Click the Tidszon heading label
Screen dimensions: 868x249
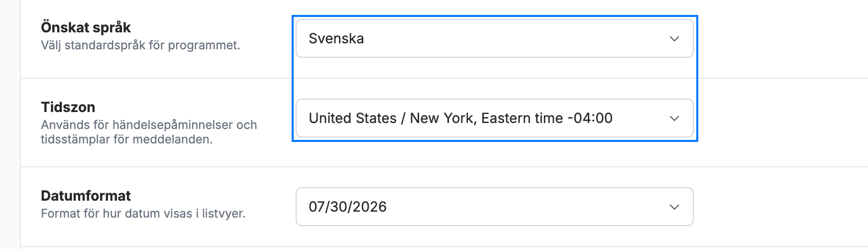[x=68, y=107]
